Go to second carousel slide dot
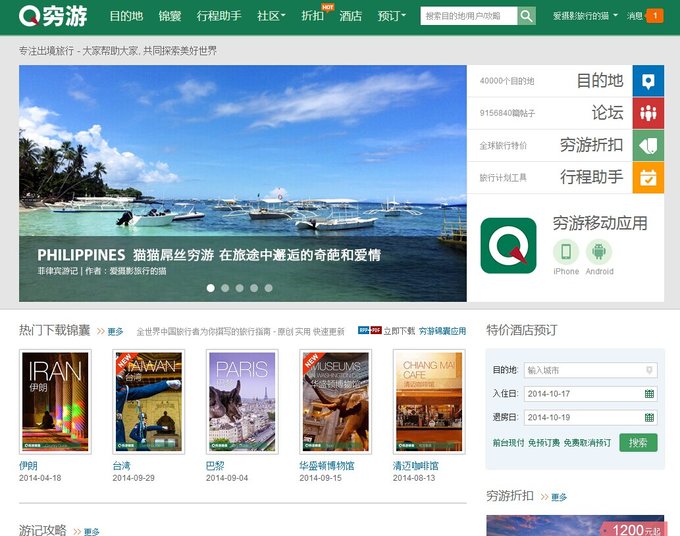This screenshot has height=536, width=680. pyautogui.click(x=225, y=288)
